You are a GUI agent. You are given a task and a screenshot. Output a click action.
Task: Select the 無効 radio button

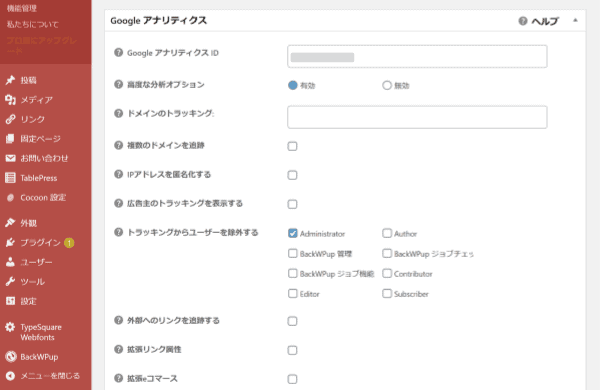(387, 85)
